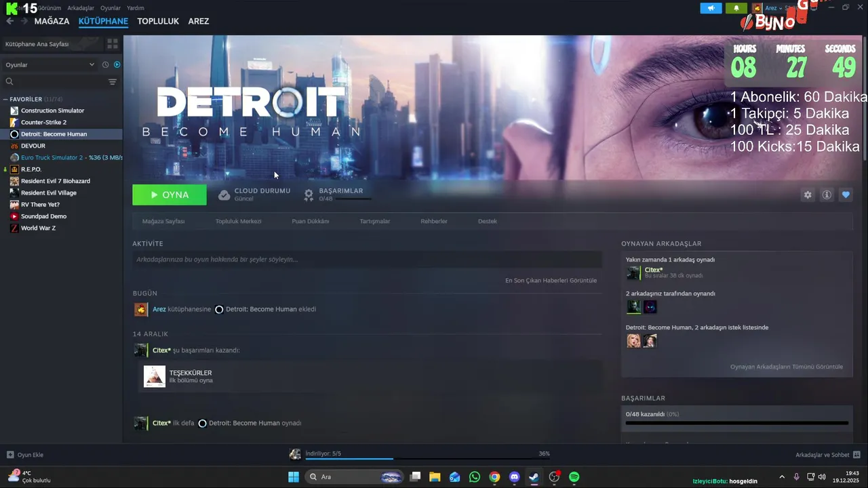Open Arkadaşlar ve Sohbet panel
868x488 pixels.
827,455
